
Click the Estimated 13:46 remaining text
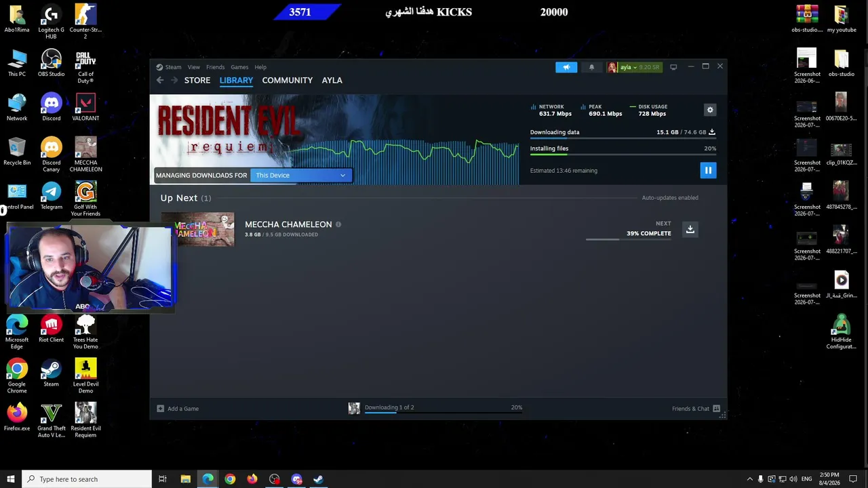[564, 171]
